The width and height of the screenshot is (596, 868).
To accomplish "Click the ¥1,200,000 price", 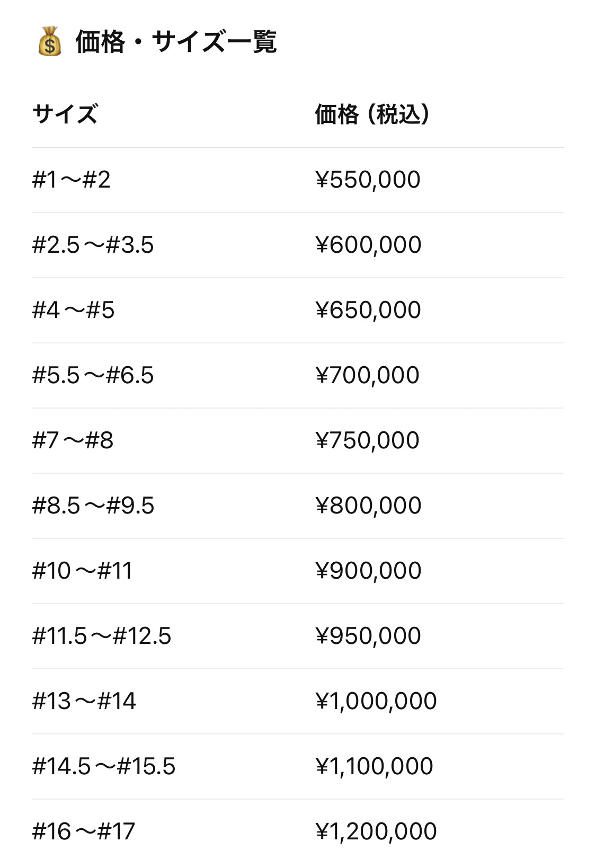I will (376, 831).
